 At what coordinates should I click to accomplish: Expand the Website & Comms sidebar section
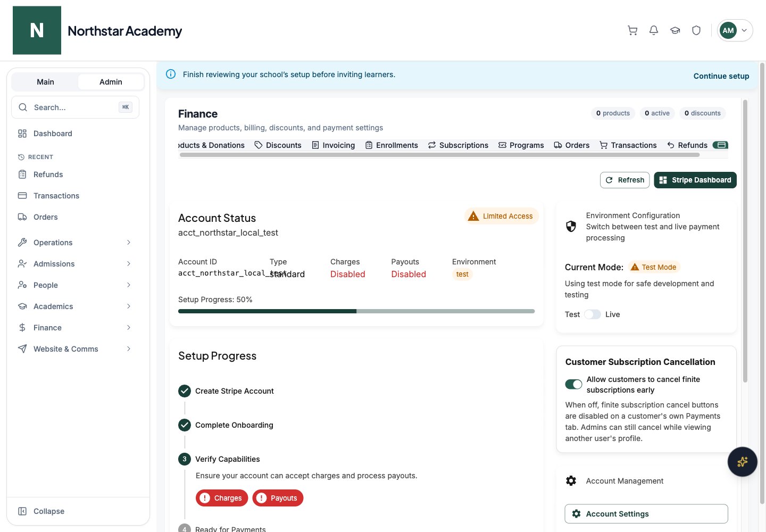[x=75, y=349]
